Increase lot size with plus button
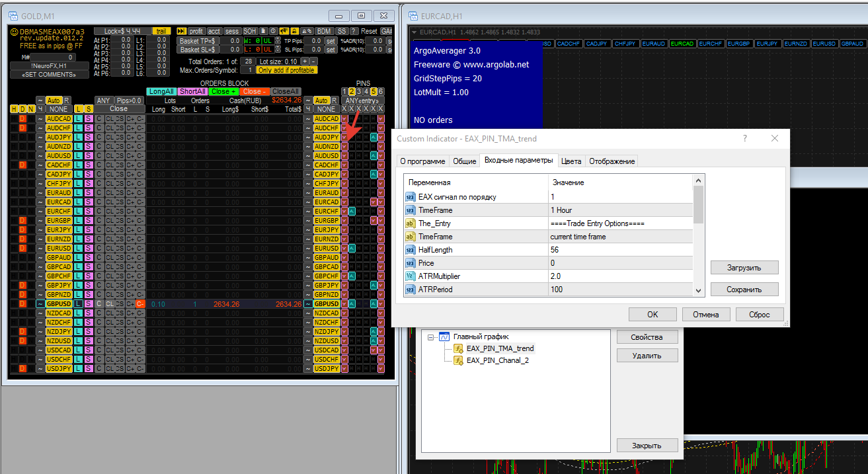The image size is (868, 474). pyautogui.click(x=305, y=61)
